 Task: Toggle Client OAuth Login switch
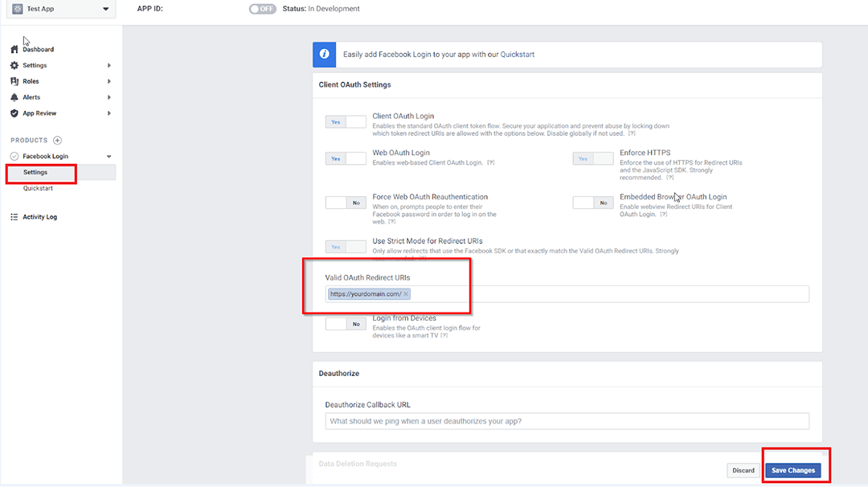click(x=346, y=122)
